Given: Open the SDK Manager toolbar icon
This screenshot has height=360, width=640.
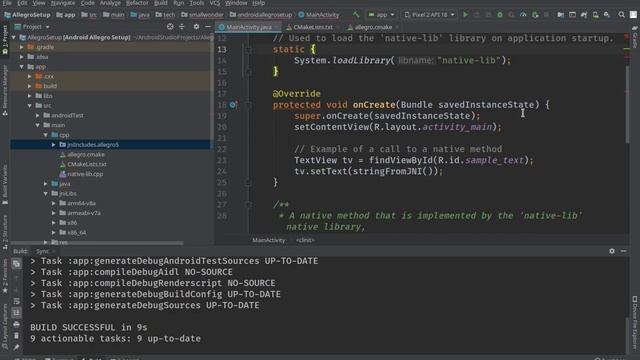Looking at the screenshot, I should pos(607,15).
